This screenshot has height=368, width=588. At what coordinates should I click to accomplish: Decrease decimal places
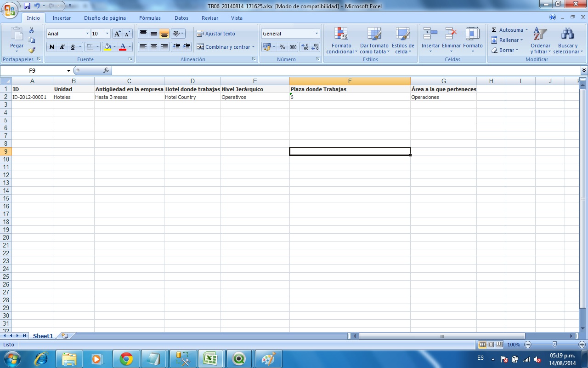pos(315,47)
